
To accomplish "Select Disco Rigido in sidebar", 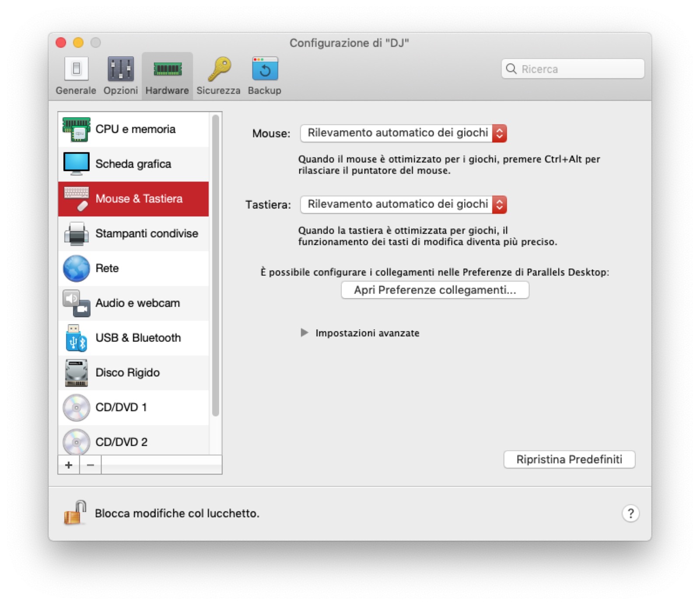I will (133, 373).
